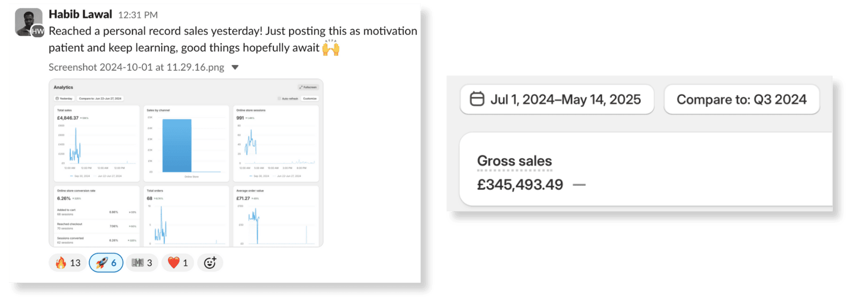Click the fire emoji reaction
The width and height of the screenshot is (868, 301).
coord(68,263)
